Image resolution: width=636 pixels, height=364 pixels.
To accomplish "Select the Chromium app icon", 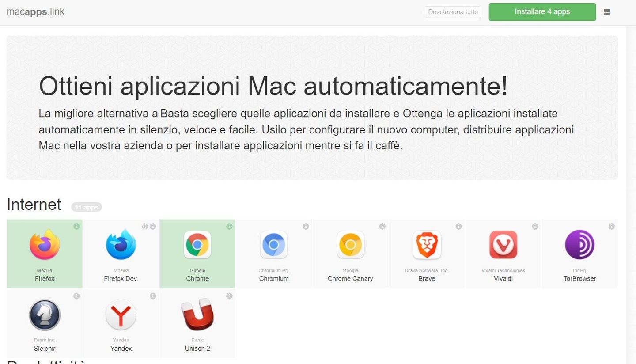I will 274,244.
